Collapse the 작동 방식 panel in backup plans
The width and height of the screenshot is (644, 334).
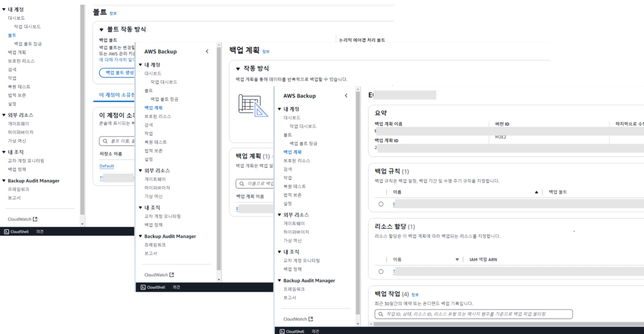click(238, 69)
